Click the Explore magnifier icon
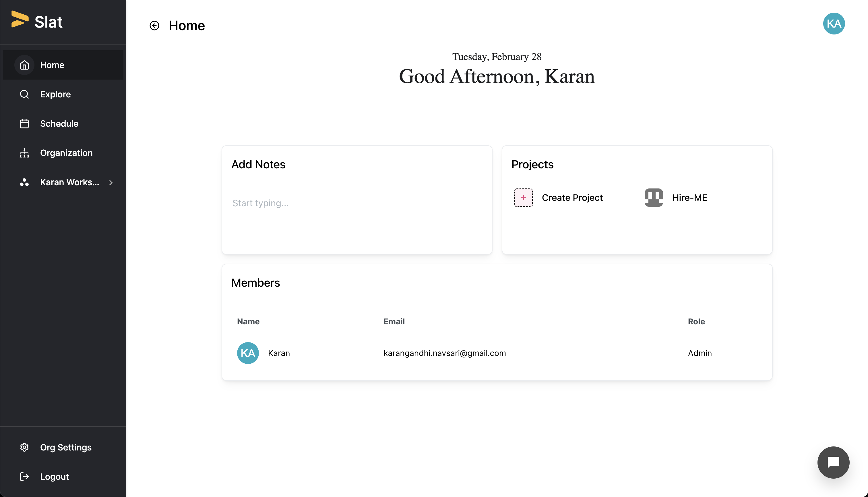The width and height of the screenshot is (868, 497). coord(24,94)
